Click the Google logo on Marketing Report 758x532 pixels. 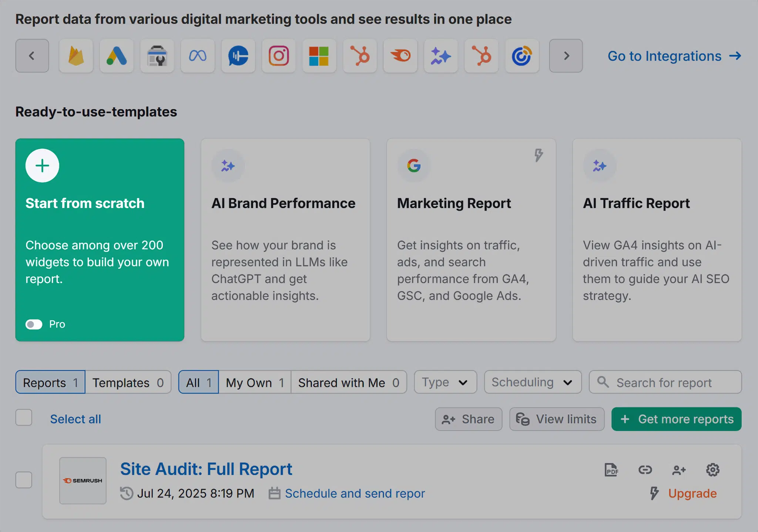[414, 165]
